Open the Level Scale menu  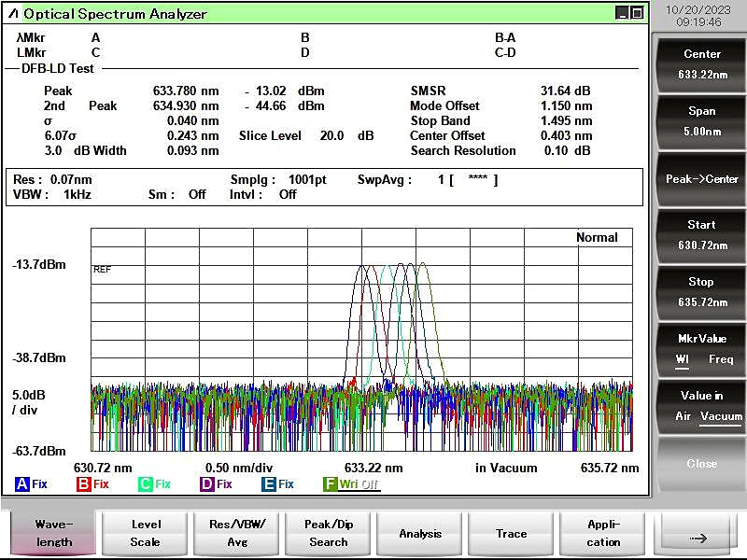point(146,533)
